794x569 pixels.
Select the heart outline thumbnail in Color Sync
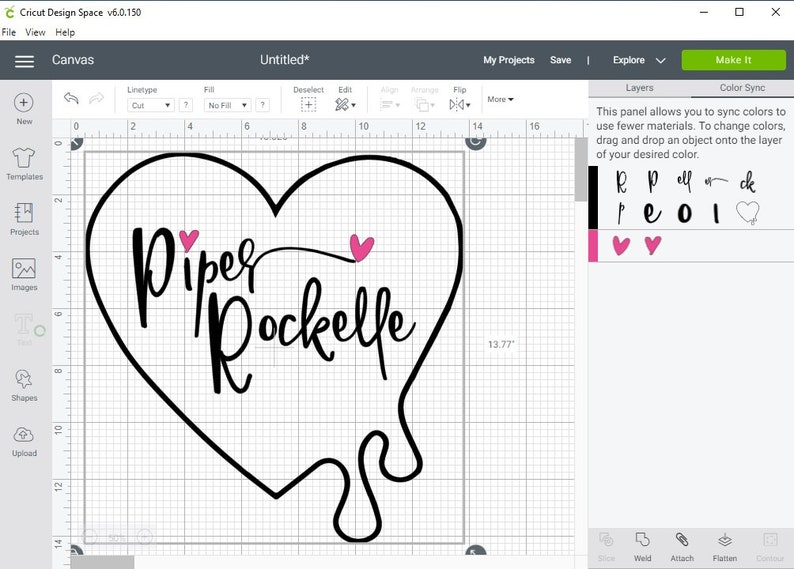[x=748, y=213]
